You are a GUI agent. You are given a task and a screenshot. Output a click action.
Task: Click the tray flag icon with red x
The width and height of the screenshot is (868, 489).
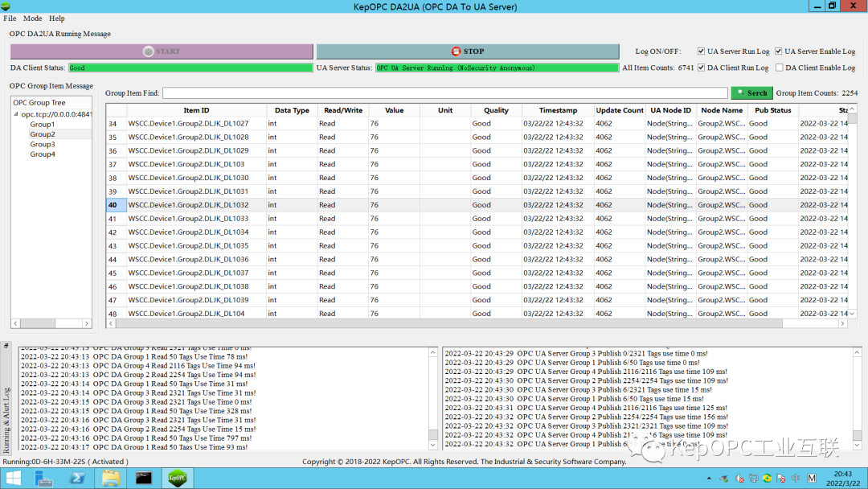[781, 478]
